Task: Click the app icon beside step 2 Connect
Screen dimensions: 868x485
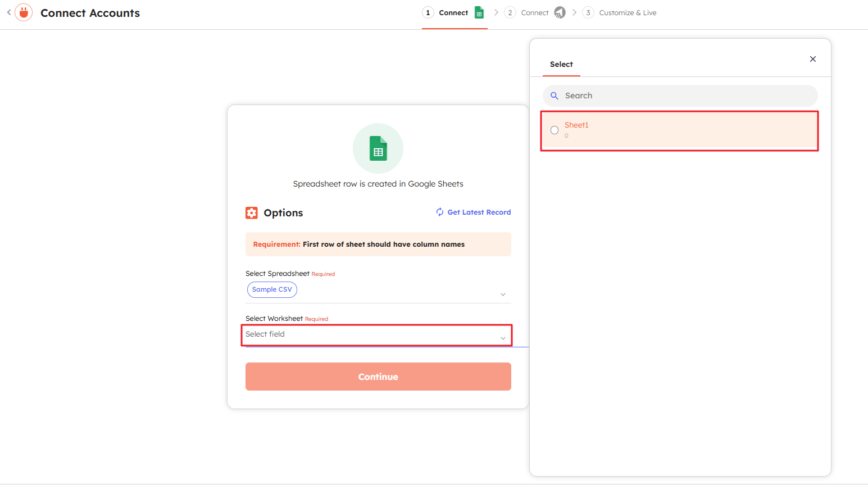Action: pos(560,12)
